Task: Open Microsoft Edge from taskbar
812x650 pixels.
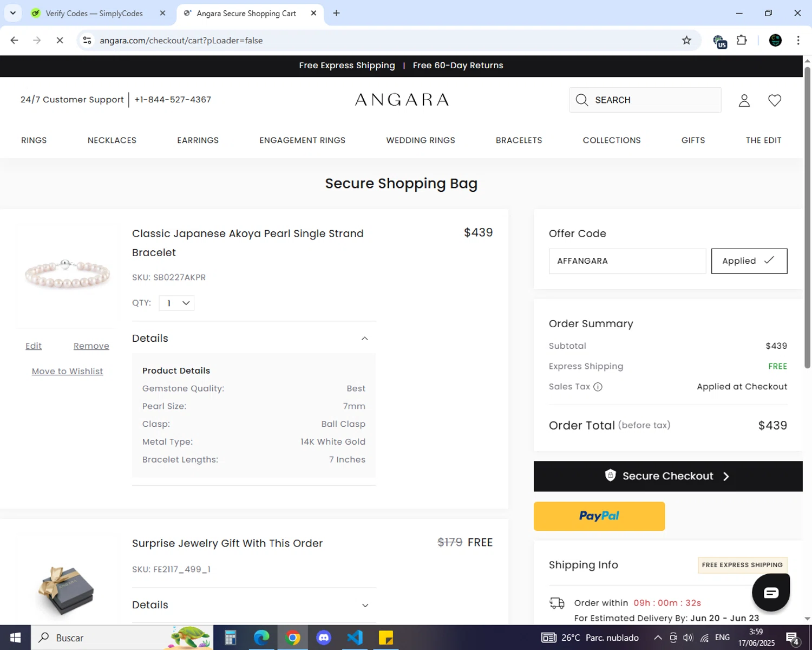Action: pyautogui.click(x=261, y=638)
